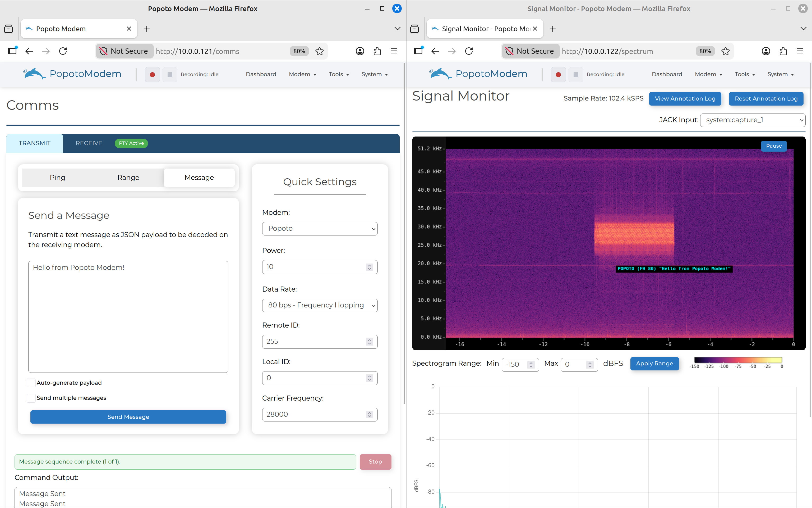812x508 pixels.
Task: Bookmark the 10.0.0.122/spectrum page
Action: [x=725, y=51]
